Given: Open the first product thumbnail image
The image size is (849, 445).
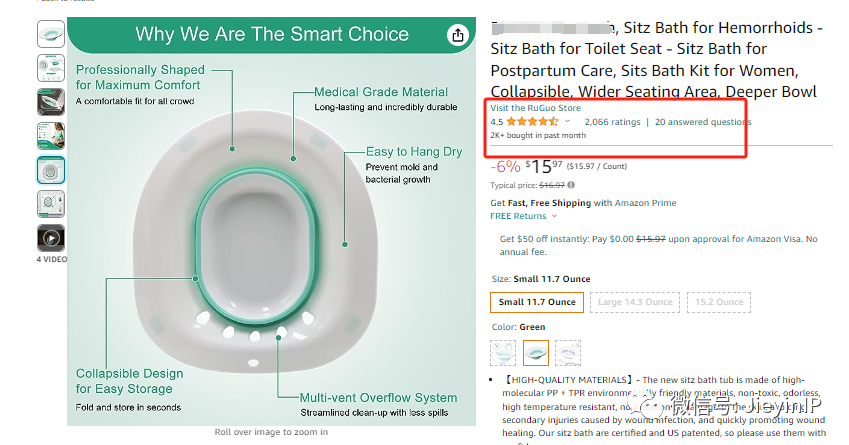Looking at the screenshot, I should tap(51, 34).
